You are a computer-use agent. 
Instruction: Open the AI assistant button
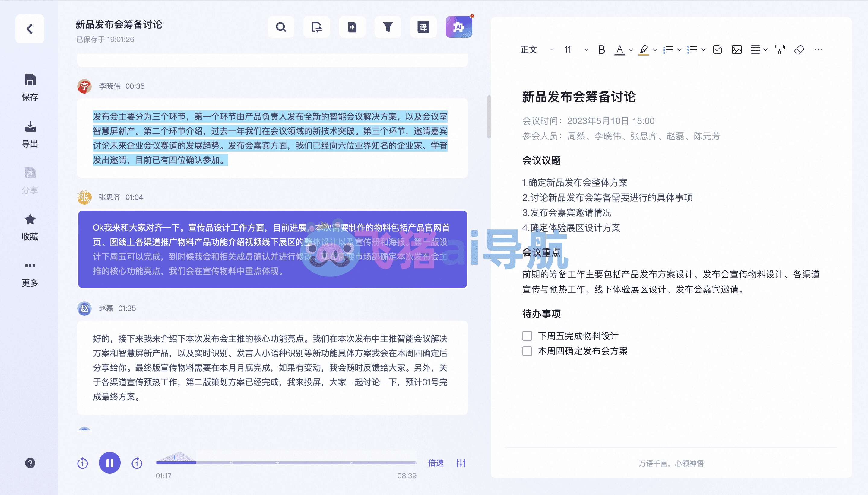(x=459, y=27)
